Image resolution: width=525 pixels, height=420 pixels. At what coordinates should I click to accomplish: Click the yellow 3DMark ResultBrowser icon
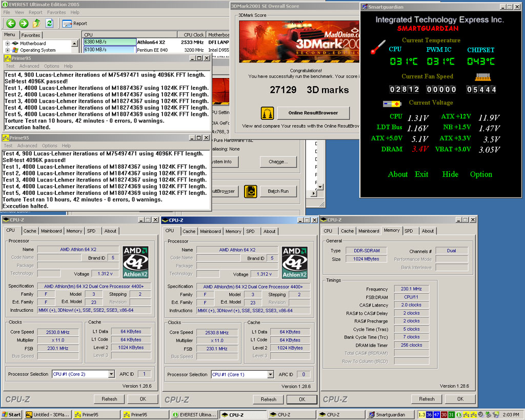click(x=267, y=113)
